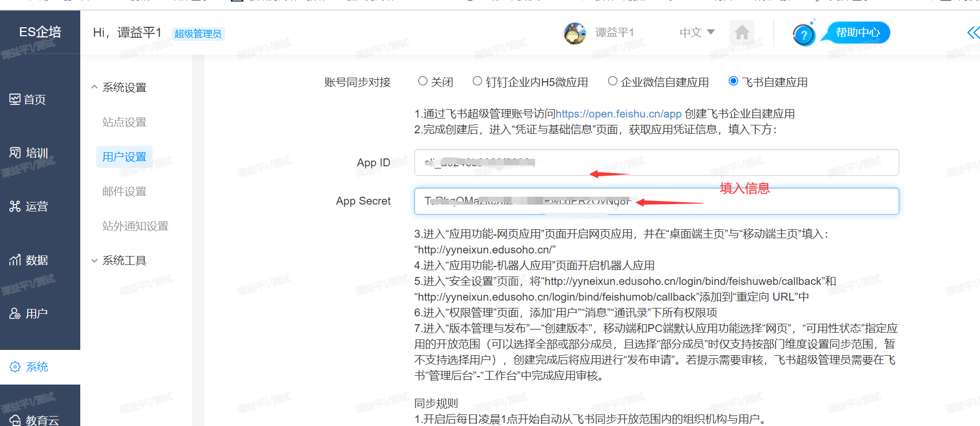Click the user avatar picture
Image resolution: width=980 pixels, height=426 pixels.
(574, 33)
